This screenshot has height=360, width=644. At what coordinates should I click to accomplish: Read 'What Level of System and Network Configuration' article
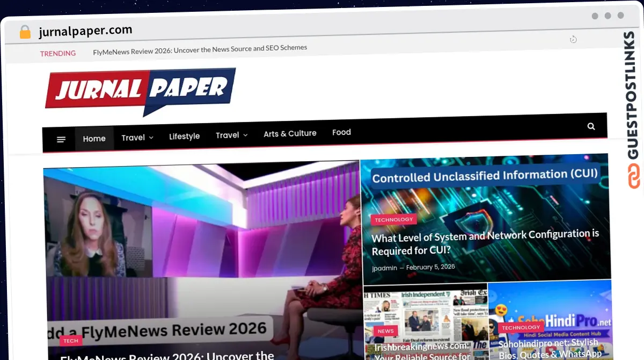pyautogui.click(x=485, y=242)
